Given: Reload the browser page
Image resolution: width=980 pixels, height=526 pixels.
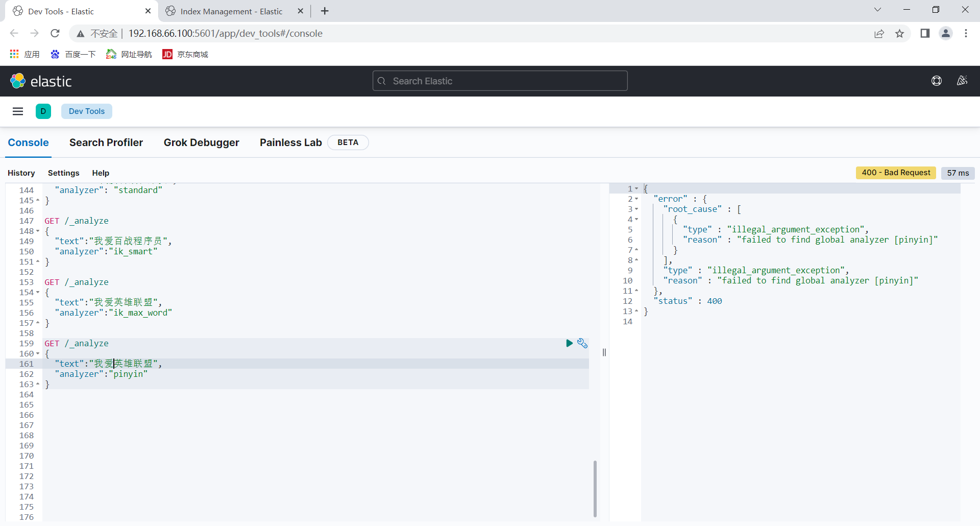Looking at the screenshot, I should tap(55, 33).
